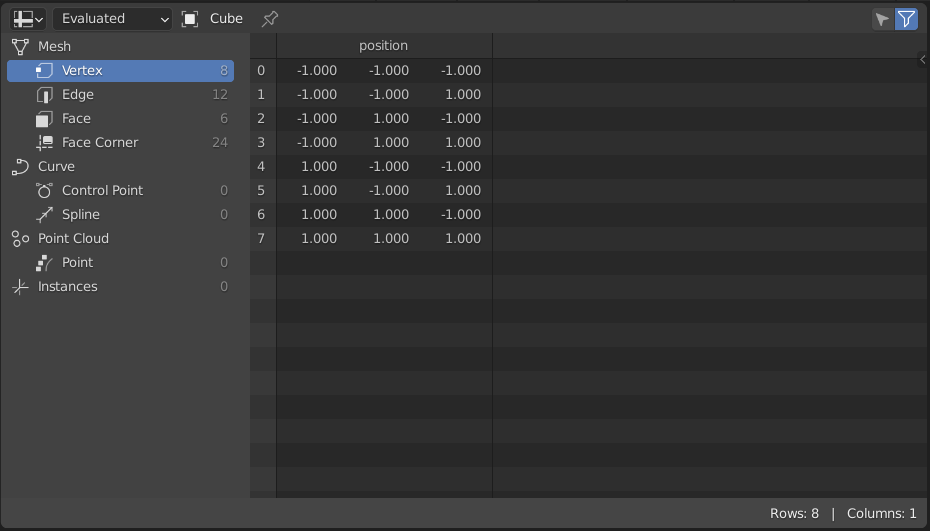Viewport: 930px width, 531px height.
Task: Click the Curve category icon
Action: pyautogui.click(x=20, y=167)
